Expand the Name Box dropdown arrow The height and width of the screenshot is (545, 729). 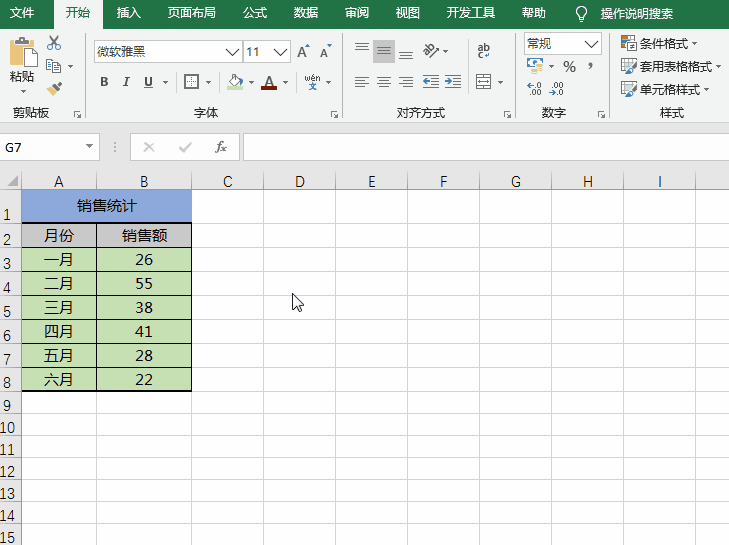(x=89, y=146)
